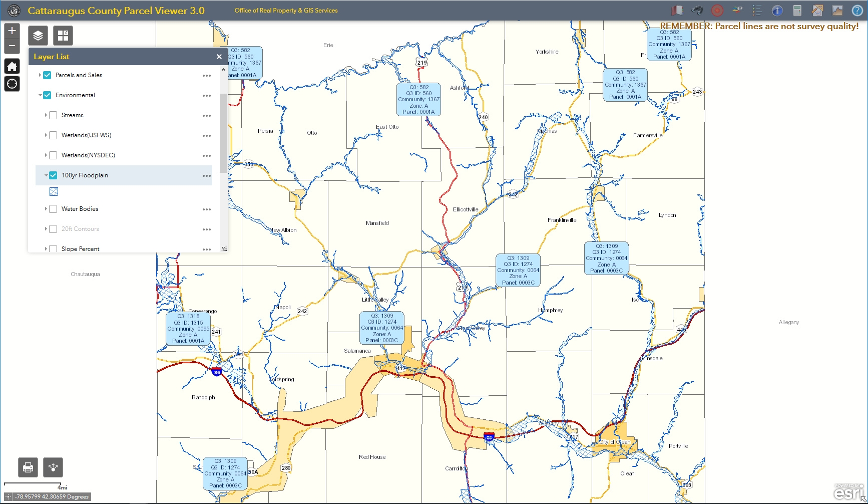Turn off the 100yr Floodplain layer

pos(53,175)
